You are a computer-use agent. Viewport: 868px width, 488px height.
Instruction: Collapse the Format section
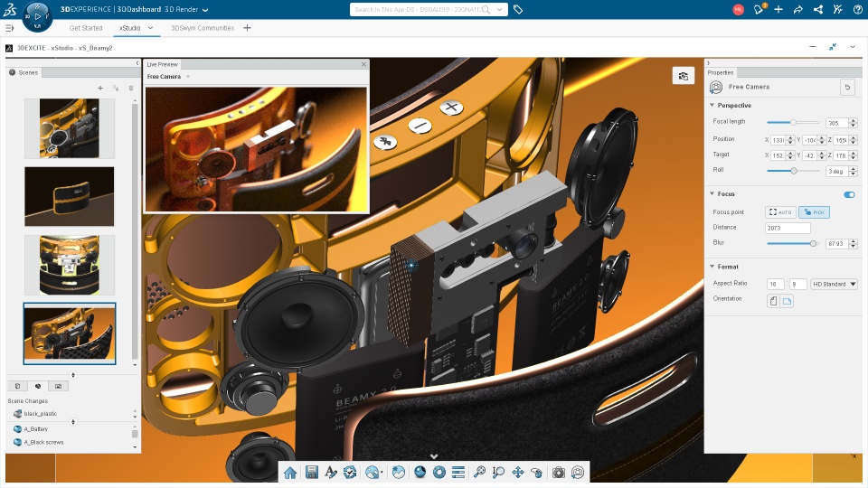pos(712,267)
